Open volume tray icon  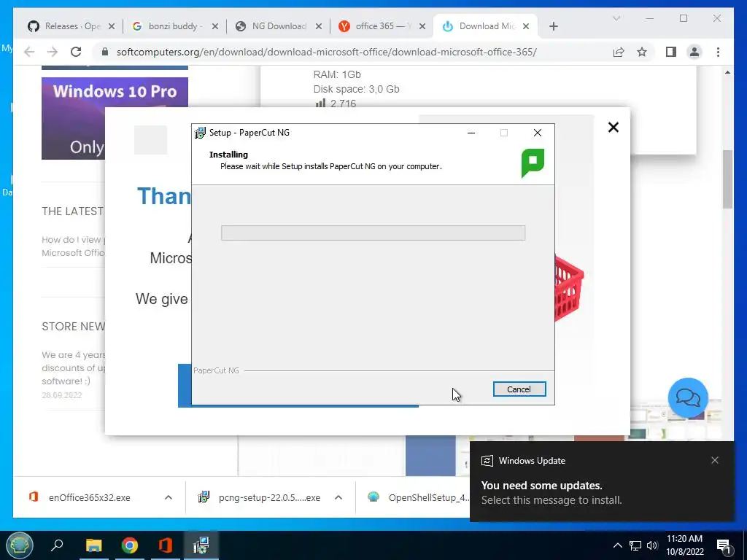click(x=652, y=545)
